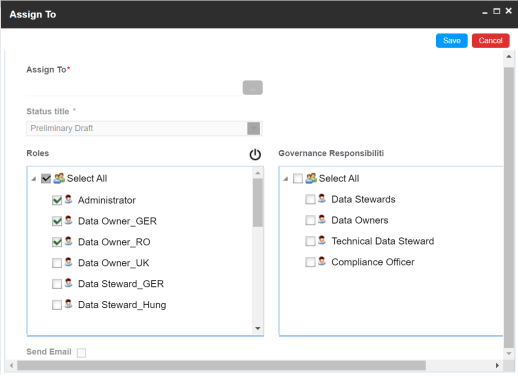The height and width of the screenshot is (375, 518).
Task: Uncheck the Roles Select All checkbox
Action: pos(46,179)
